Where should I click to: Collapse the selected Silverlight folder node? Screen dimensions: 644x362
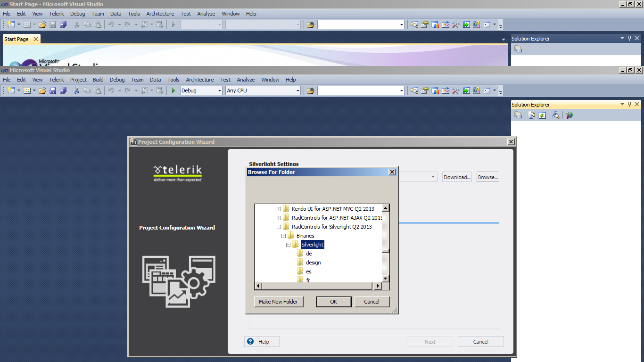(x=289, y=245)
